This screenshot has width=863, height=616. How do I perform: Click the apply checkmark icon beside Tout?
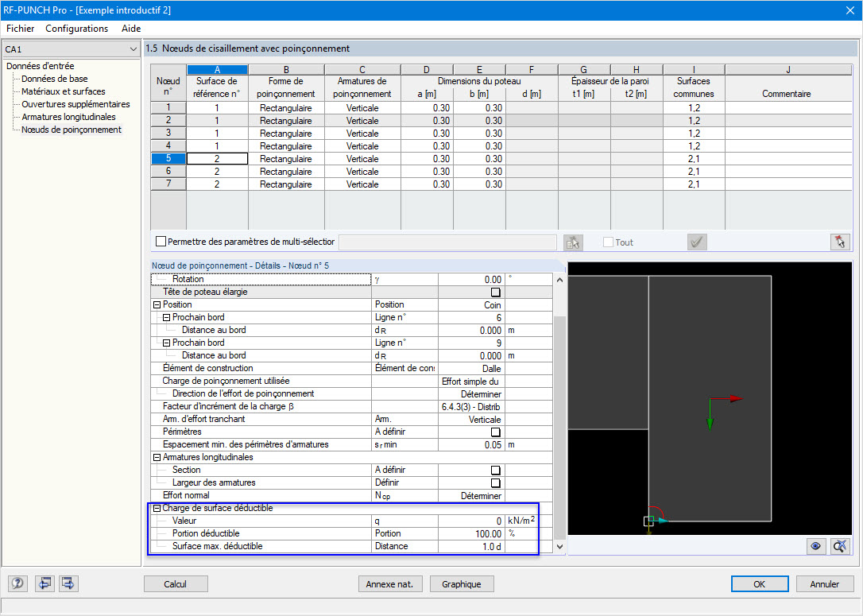698,242
